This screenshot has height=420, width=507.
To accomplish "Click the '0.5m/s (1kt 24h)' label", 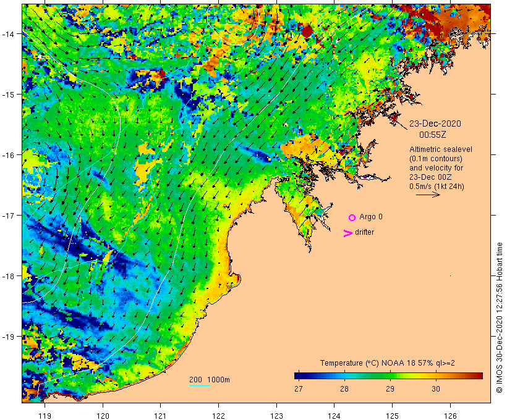I will 437,187.
